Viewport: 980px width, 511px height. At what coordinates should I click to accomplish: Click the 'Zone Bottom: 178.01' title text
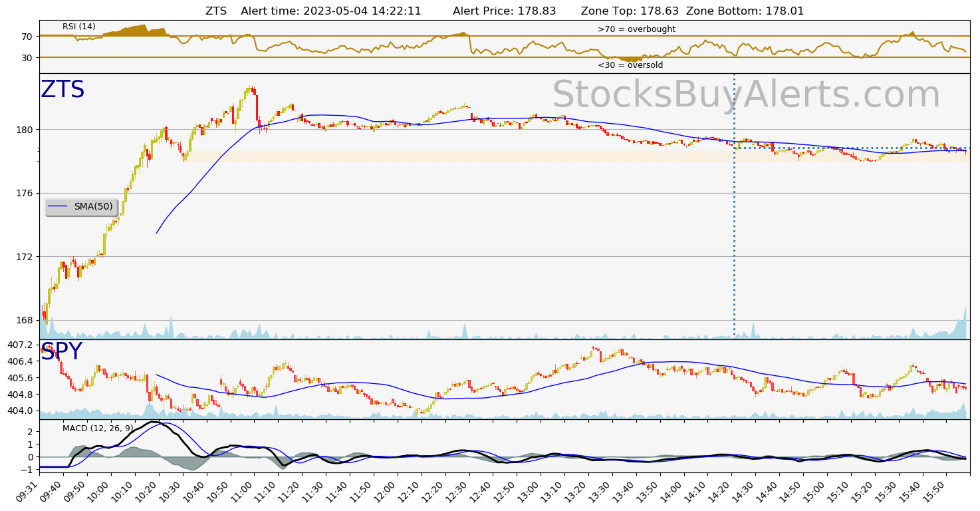745,11
